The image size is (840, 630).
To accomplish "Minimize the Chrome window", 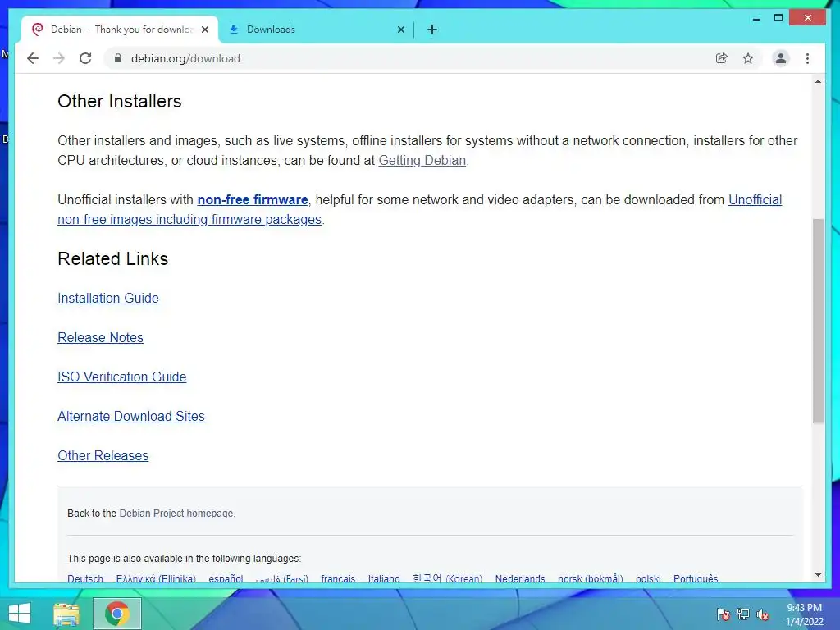I will pos(756,18).
